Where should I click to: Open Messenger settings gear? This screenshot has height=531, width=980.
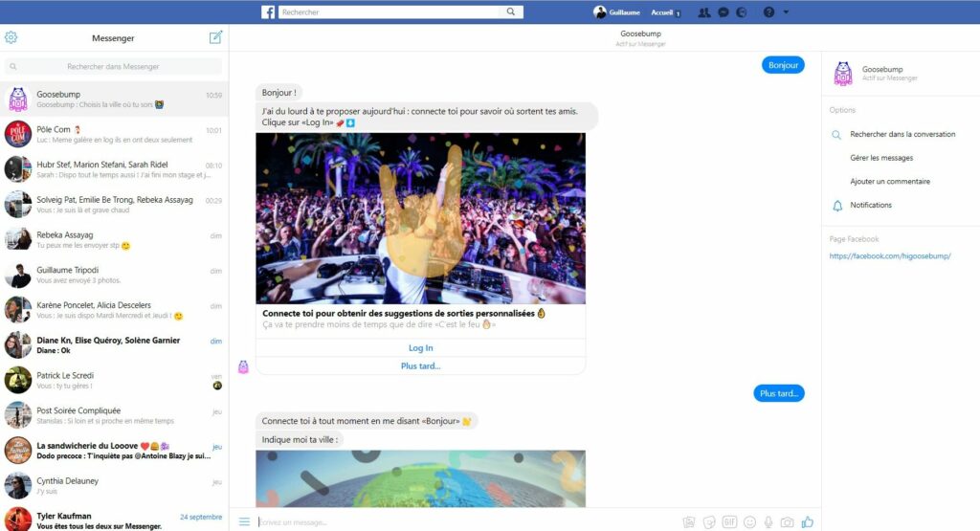pyautogui.click(x=11, y=37)
